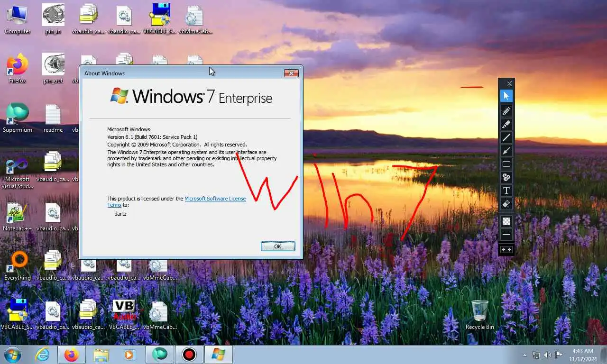Screen dimensions: 607x364
Task: Select the pin_in desktop icon
Action: pyautogui.click(x=53, y=20)
